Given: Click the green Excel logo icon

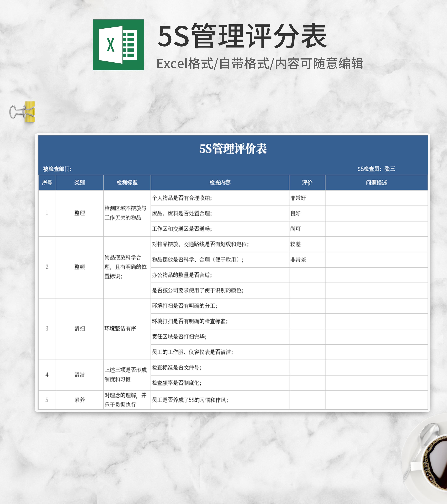Looking at the screenshot, I should click(118, 45).
